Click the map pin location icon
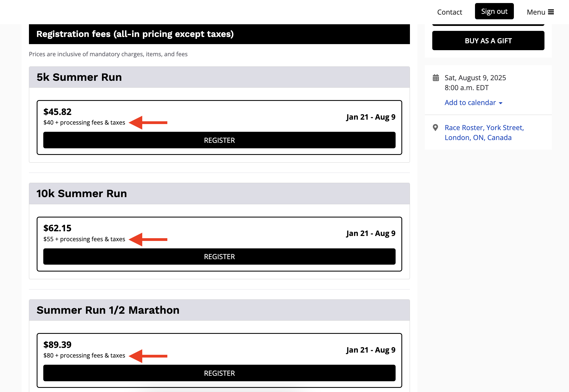 [436, 128]
